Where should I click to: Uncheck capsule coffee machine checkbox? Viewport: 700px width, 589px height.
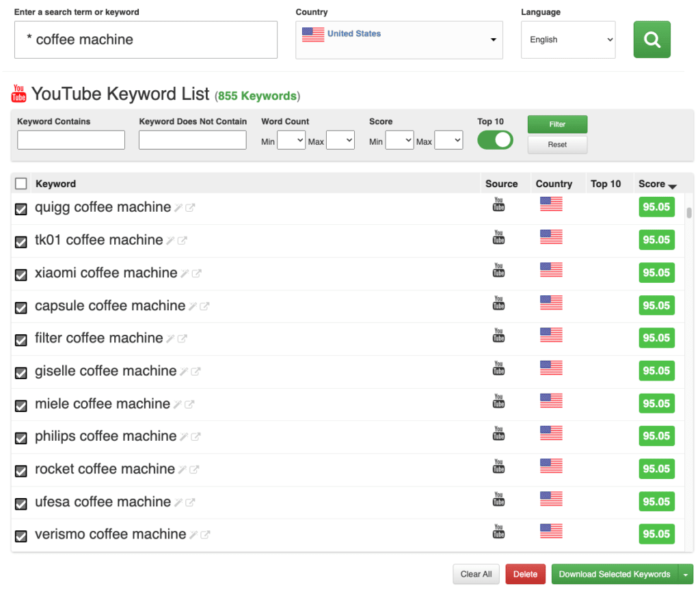(x=21, y=308)
